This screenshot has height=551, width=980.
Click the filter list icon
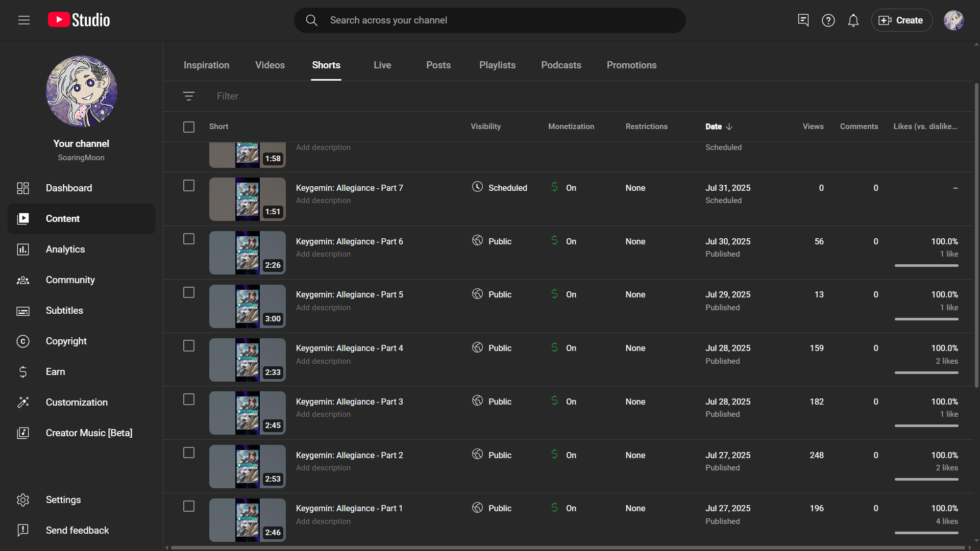point(189,96)
